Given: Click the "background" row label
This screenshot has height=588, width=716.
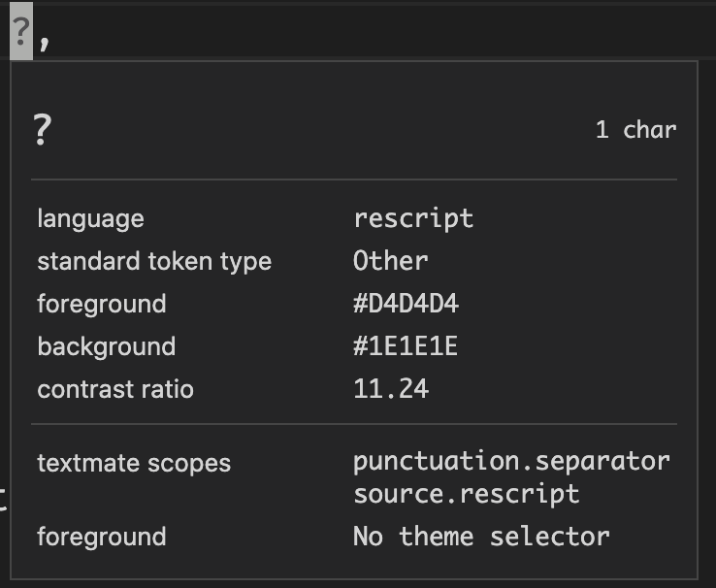Looking at the screenshot, I should point(107,346).
